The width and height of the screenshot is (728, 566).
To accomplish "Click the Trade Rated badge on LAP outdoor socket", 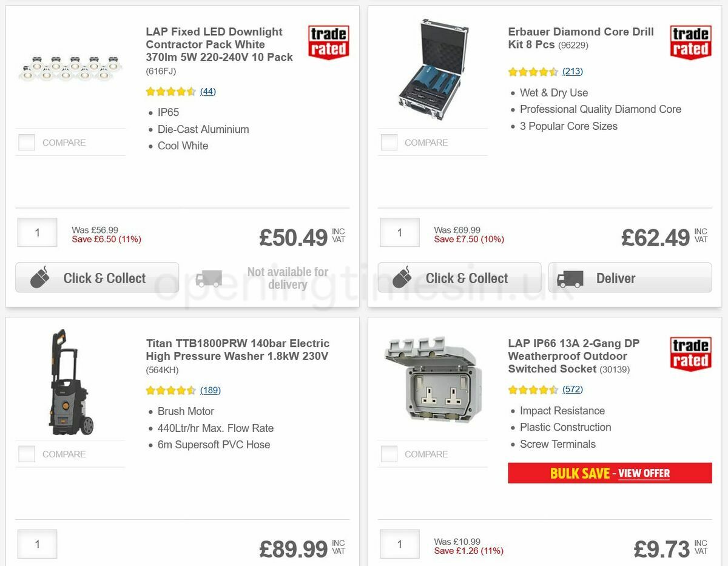I will 690,354.
